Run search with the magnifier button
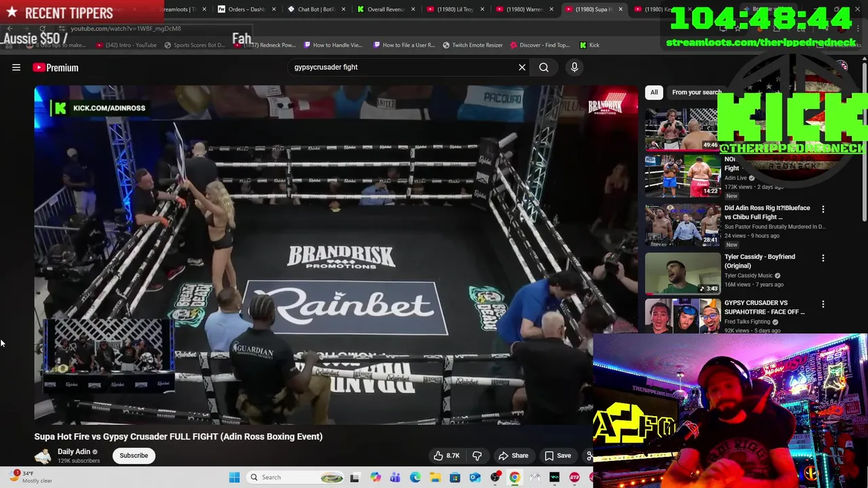This screenshot has height=488, width=868. pos(544,67)
